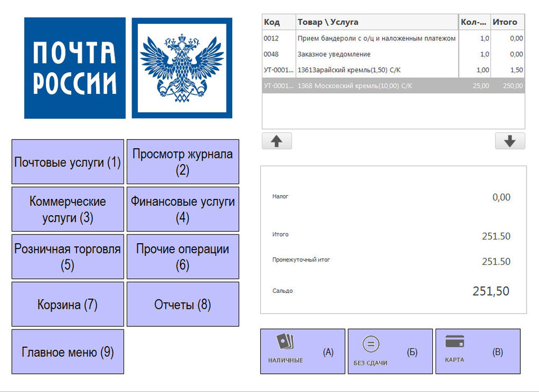This screenshot has width=539, height=392.
Task: Click the Почта России logo
Action: [75, 68]
